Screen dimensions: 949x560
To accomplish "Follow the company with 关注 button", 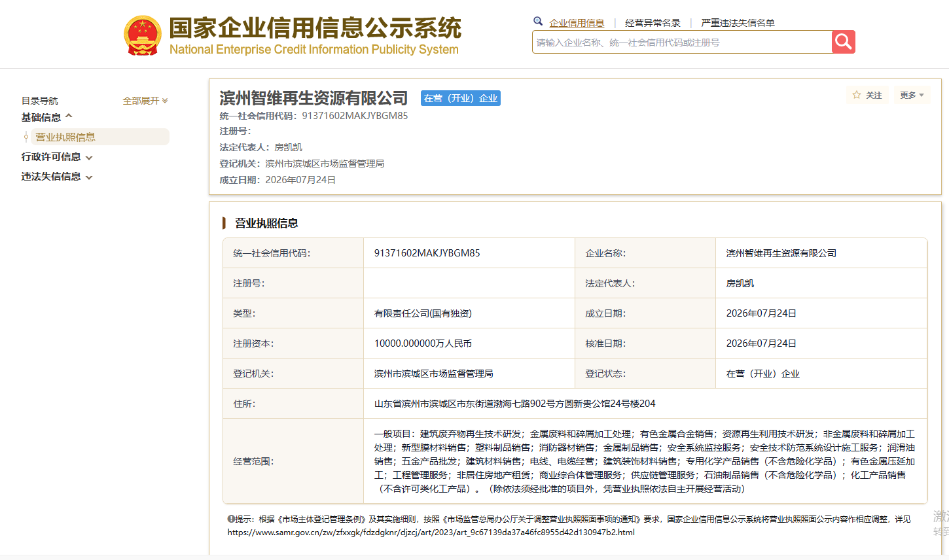I will 868,95.
